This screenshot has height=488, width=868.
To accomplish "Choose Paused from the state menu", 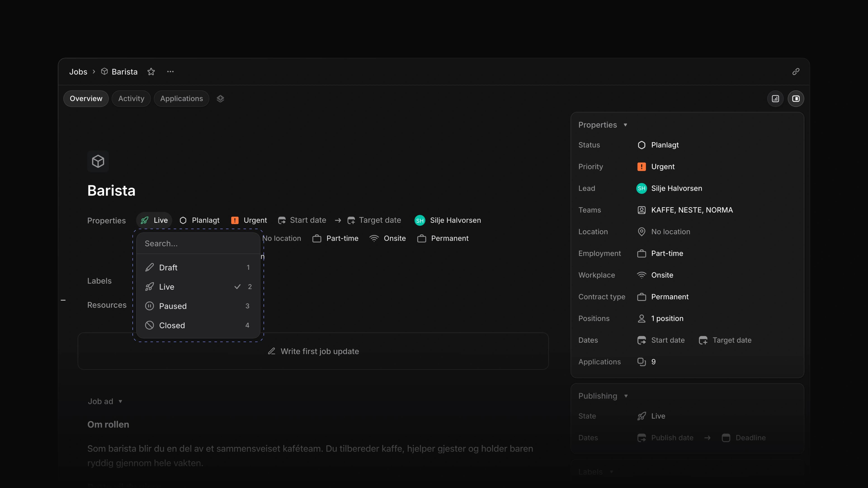I will pos(198,306).
